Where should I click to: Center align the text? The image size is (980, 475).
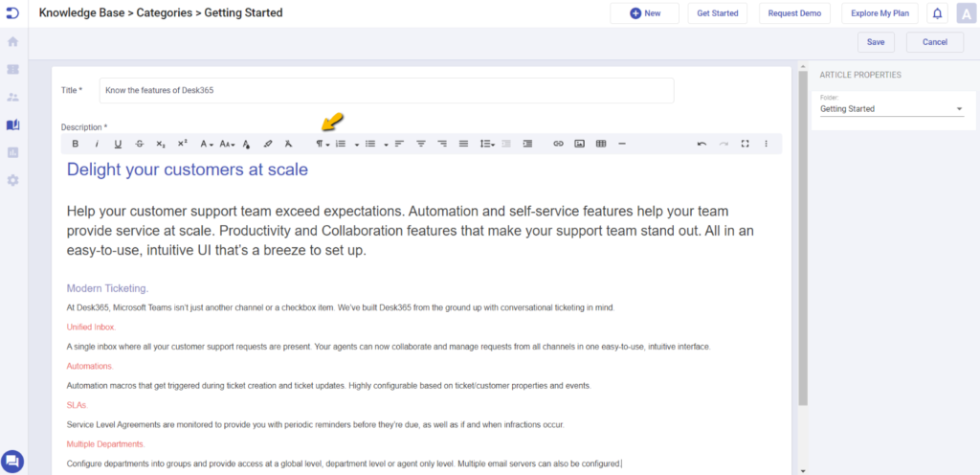[421, 144]
